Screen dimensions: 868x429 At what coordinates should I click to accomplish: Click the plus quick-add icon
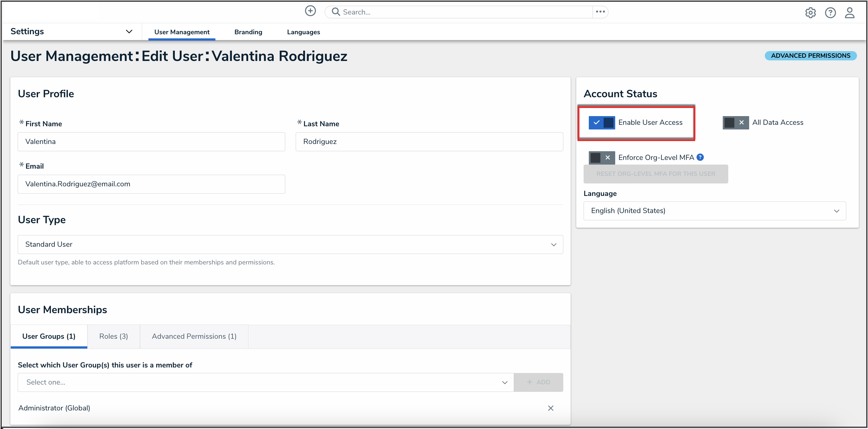point(310,11)
